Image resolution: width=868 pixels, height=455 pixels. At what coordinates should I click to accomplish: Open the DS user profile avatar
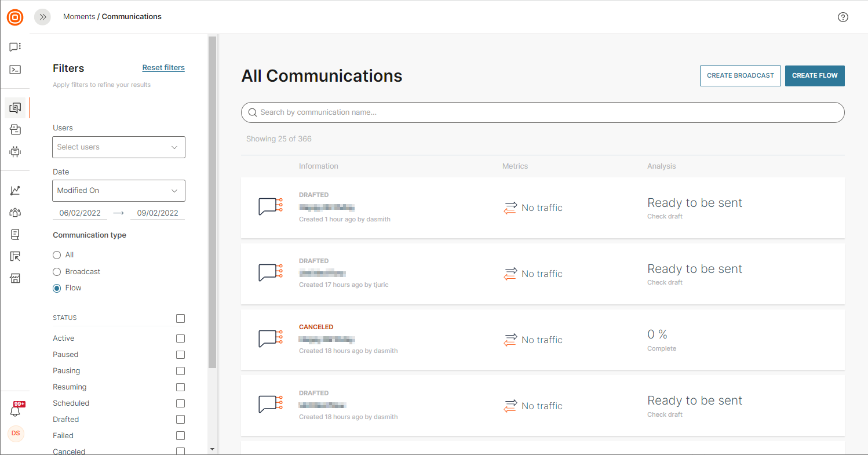(x=16, y=434)
